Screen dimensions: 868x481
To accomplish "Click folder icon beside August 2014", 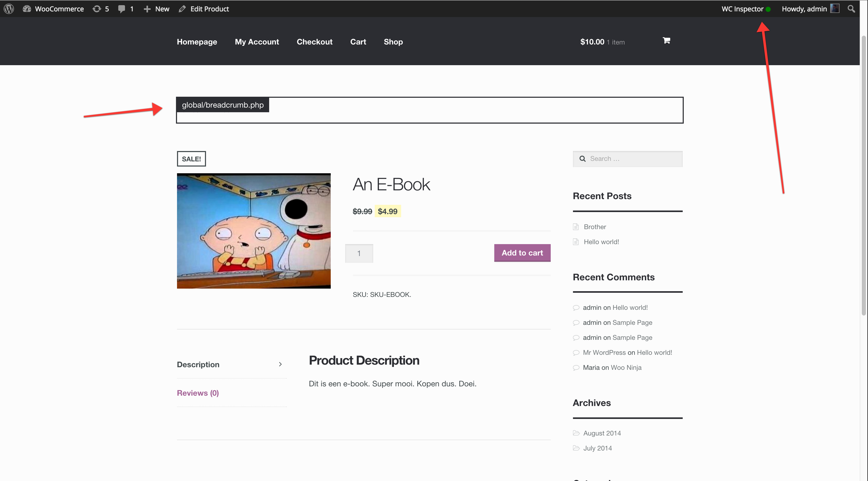I will [576, 433].
